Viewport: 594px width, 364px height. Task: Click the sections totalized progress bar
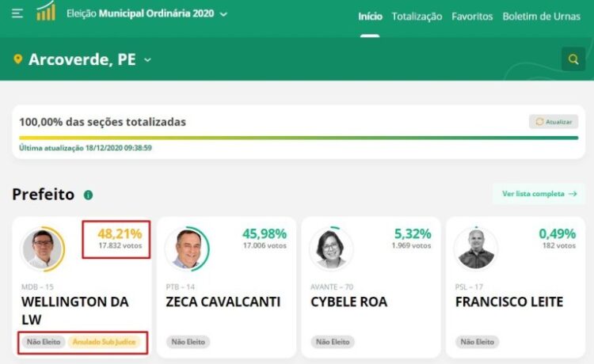tap(299, 138)
